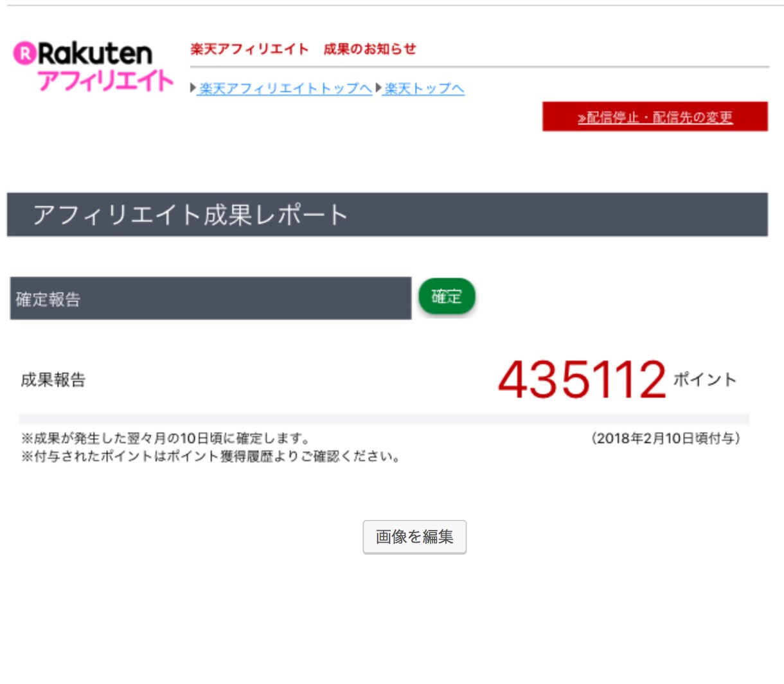The height and width of the screenshot is (684, 784).
Task: Click the アフィリエイト成果レポート banner title
Action: [190, 215]
